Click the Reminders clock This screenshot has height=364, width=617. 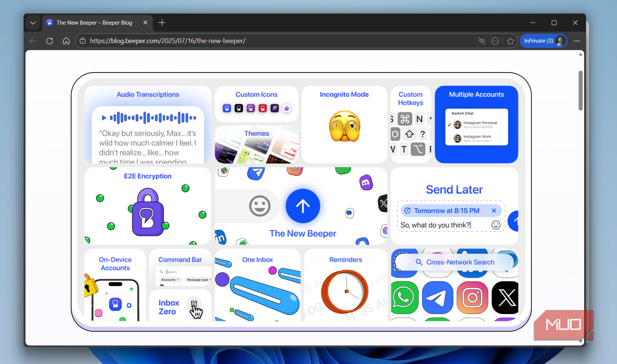345,291
